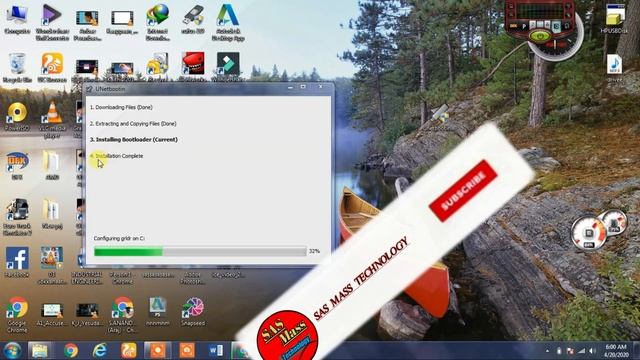The height and width of the screenshot is (360, 640).
Task: Click the green power button on the gadget
Action: pyautogui.click(x=540, y=37)
